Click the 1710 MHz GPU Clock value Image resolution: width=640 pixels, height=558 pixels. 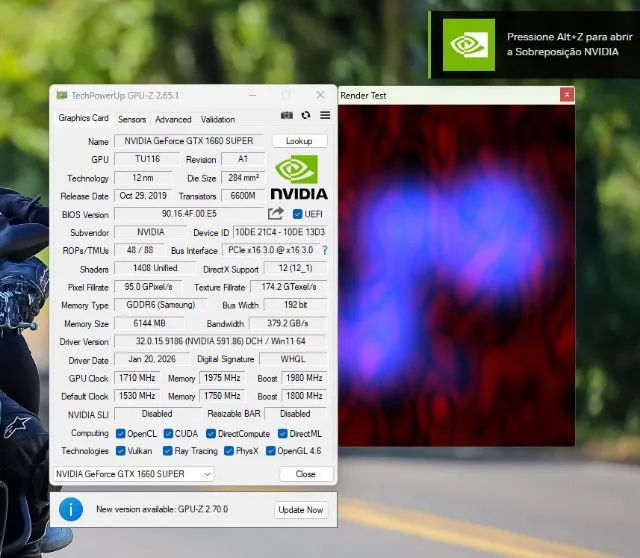(x=137, y=378)
